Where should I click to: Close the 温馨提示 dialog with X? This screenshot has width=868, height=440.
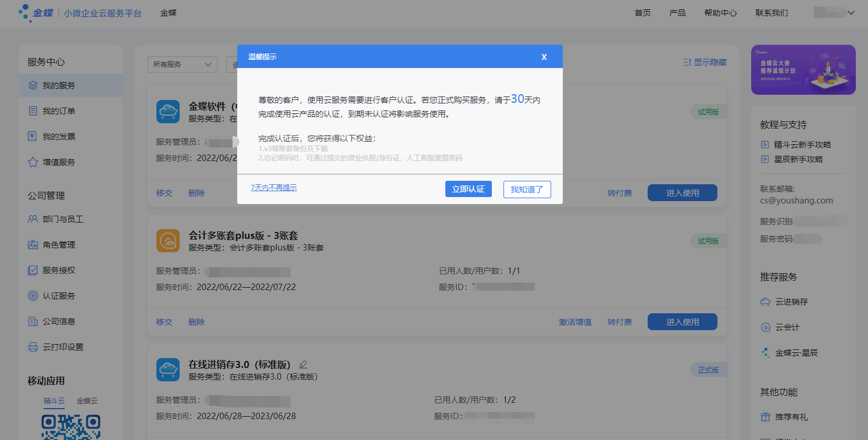[544, 56]
